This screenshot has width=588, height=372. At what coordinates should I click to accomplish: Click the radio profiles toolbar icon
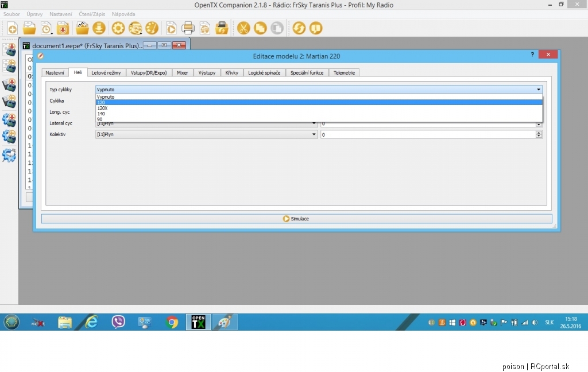click(x=135, y=28)
